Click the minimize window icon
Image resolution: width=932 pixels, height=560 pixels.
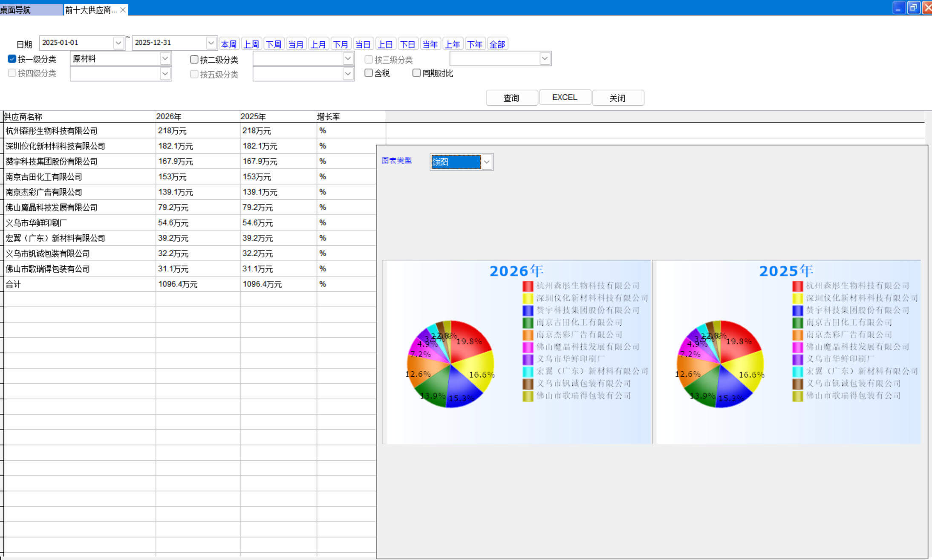(x=899, y=8)
